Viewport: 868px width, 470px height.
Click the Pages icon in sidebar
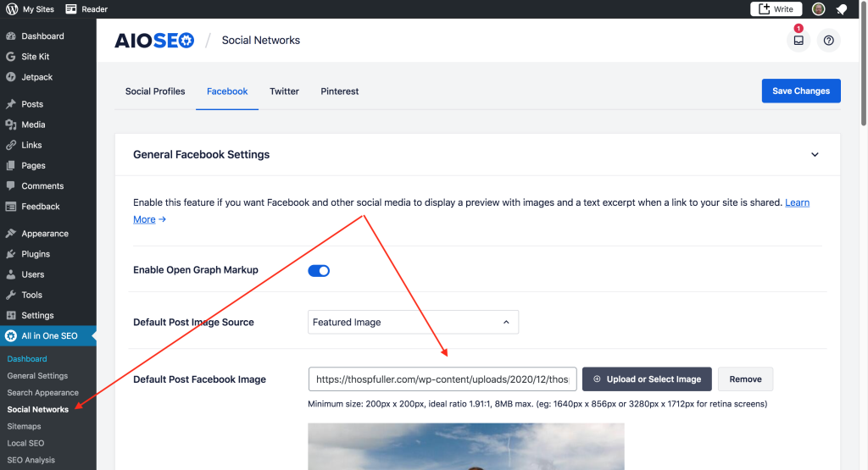click(10, 165)
